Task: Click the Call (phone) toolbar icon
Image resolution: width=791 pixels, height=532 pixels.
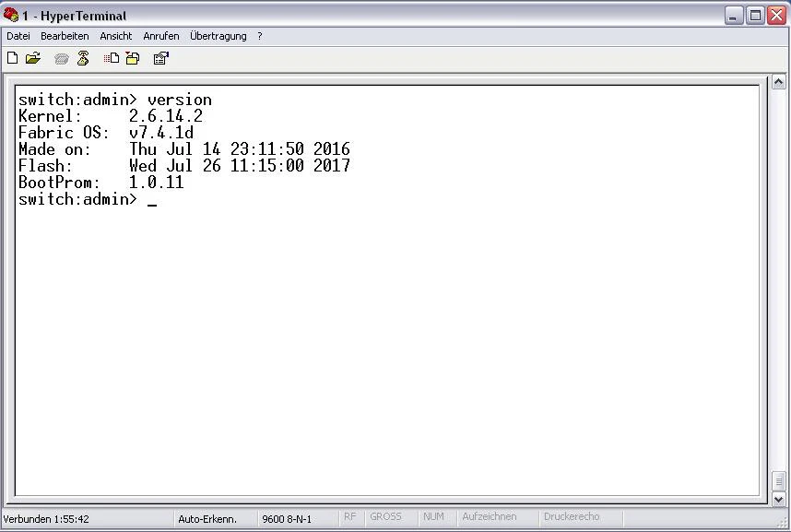Action: pyautogui.click(x=62, y=59)
